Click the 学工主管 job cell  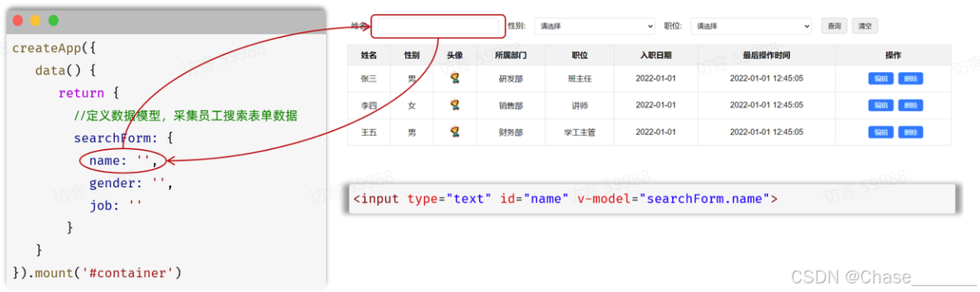tap(580, 132)
